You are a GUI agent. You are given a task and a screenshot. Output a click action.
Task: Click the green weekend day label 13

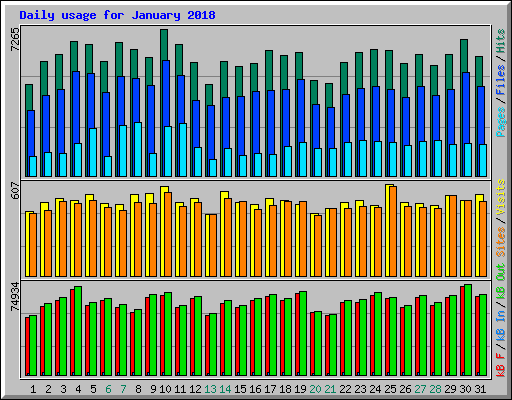point(210,389)
